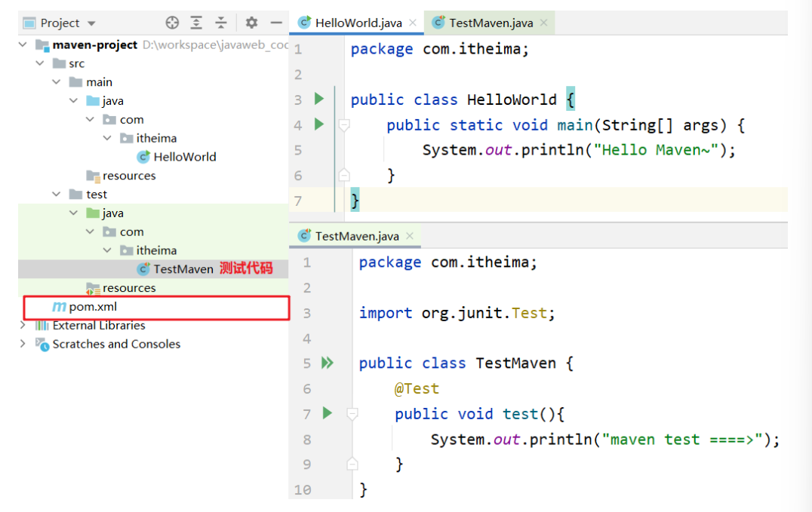Switch to HelloWorld.java editor tab
Viewport: 812px width, 512px height.
coord(358,23)
